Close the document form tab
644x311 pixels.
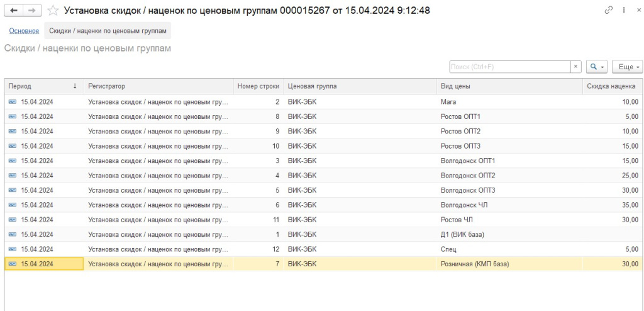click(x=637, y=11)
